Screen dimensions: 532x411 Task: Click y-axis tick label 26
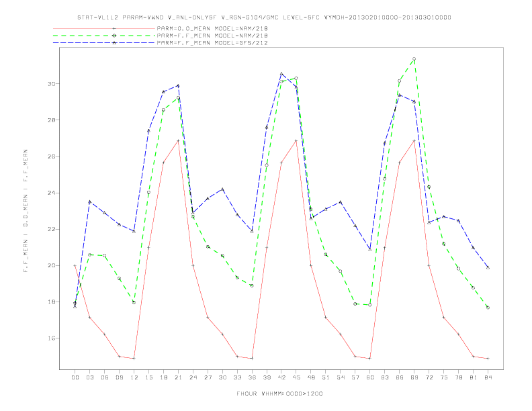click(x=51, y=156)
